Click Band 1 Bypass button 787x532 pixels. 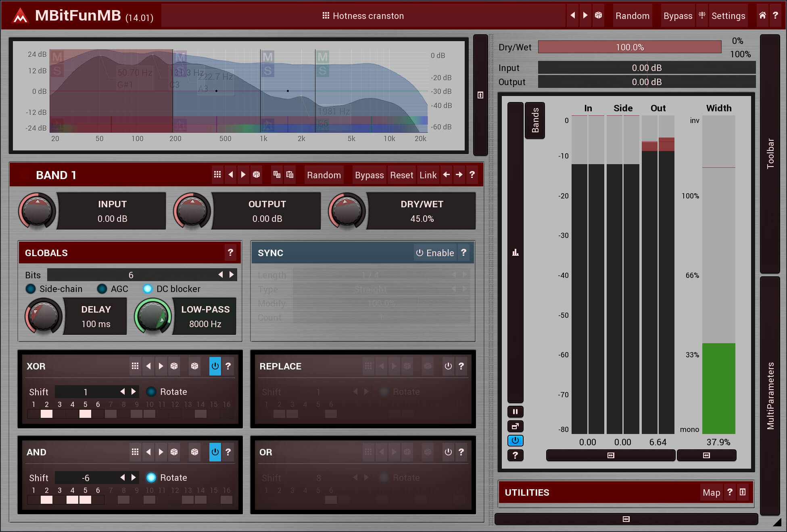pos(369,175)
